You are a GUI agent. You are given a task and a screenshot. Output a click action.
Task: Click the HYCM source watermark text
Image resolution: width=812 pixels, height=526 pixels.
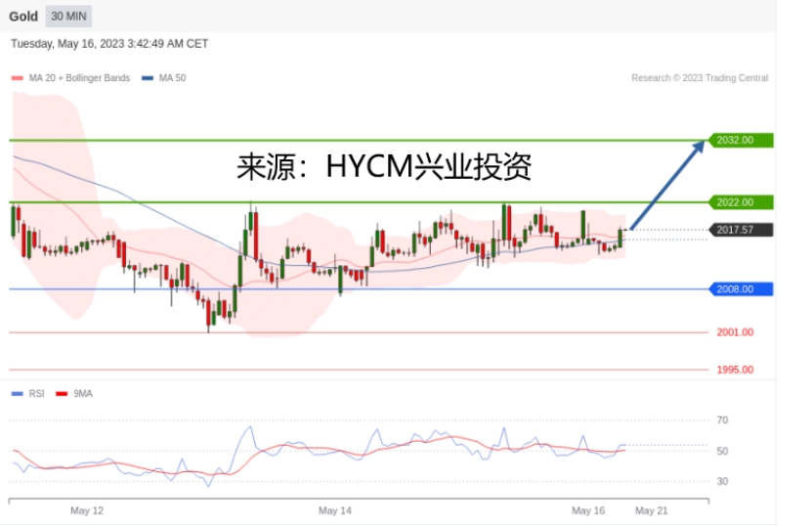point(384,167)
